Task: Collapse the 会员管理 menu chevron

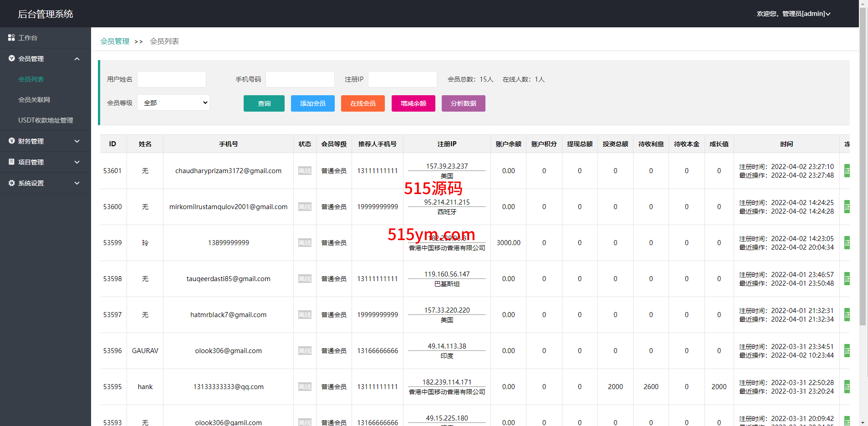Action: click(77, 59)
